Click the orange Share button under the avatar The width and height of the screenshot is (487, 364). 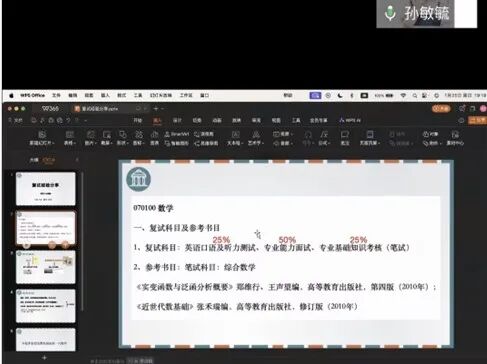pos(477,120)
